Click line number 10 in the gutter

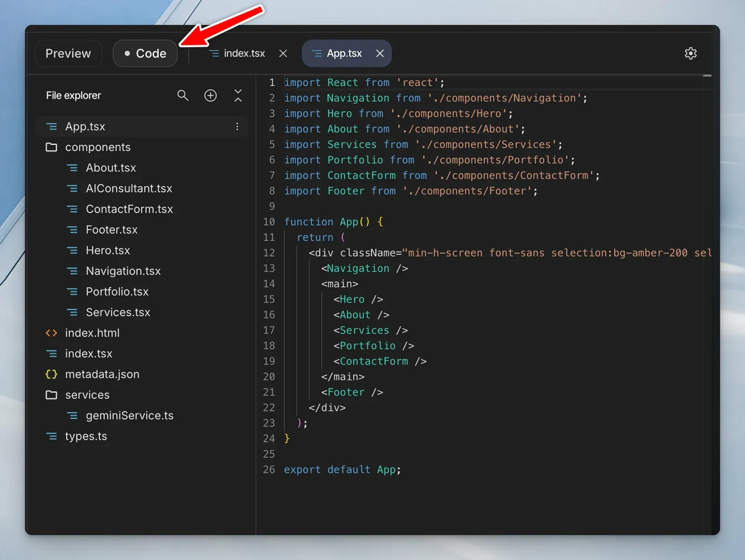(269, 222)
